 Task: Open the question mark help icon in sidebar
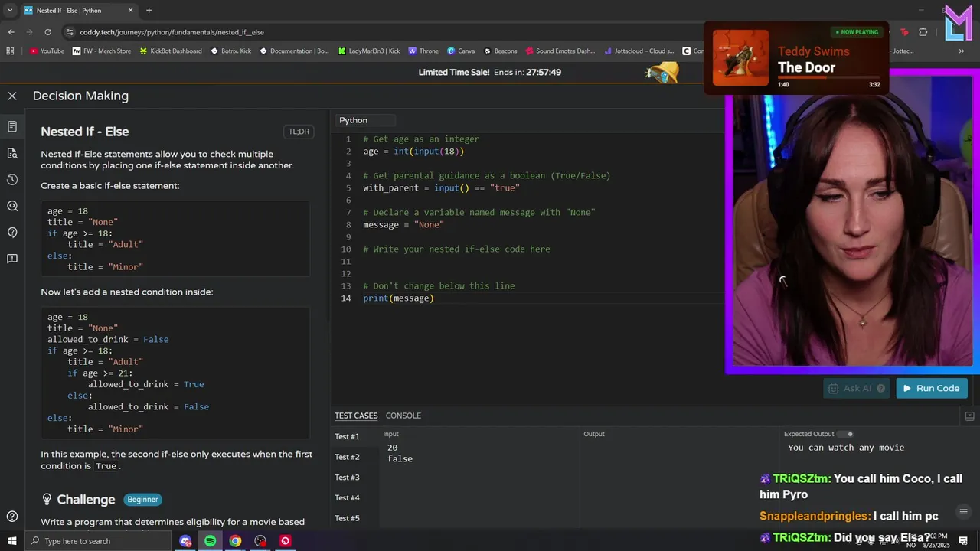tap(12, 232)
